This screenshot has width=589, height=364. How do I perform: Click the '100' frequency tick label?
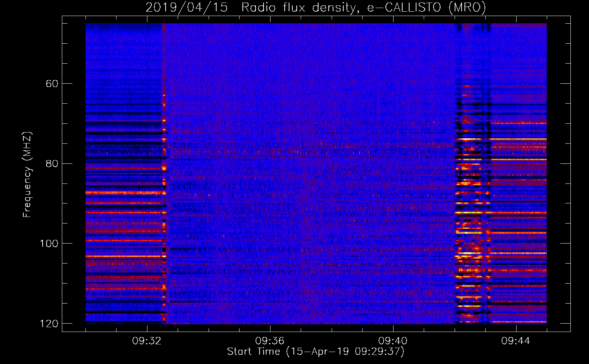[x=49, y=244]
